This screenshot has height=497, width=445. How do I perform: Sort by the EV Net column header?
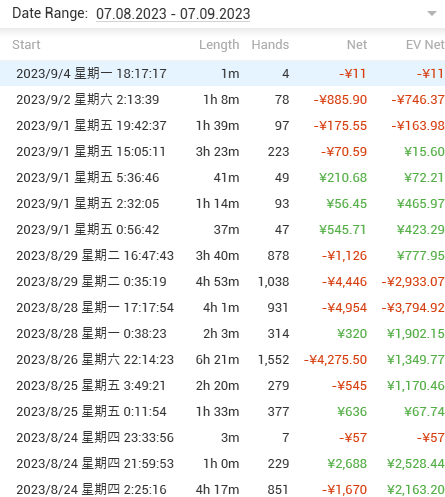425,45
